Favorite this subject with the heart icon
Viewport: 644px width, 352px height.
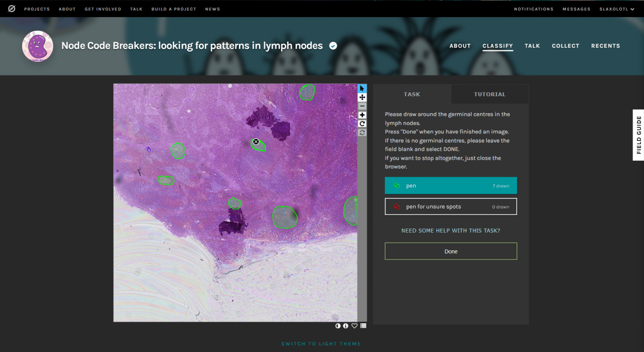354,326
